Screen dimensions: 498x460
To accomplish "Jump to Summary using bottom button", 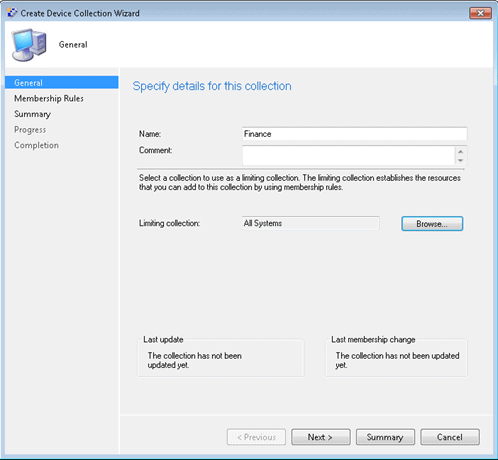I will (385, 437).
